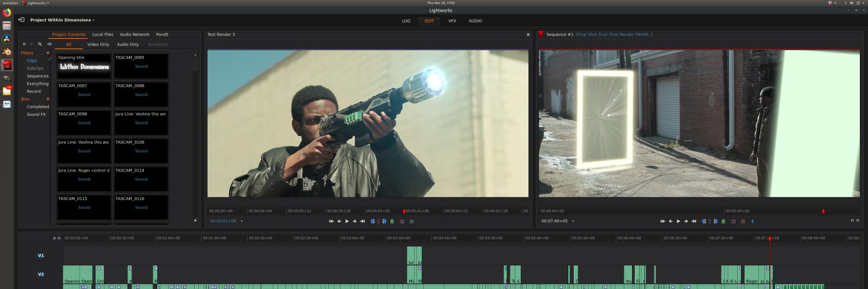Viewport: 868px width, 289px height.
Task: Click the remove section icon in sequence viewer
Action: click(733, 221)
